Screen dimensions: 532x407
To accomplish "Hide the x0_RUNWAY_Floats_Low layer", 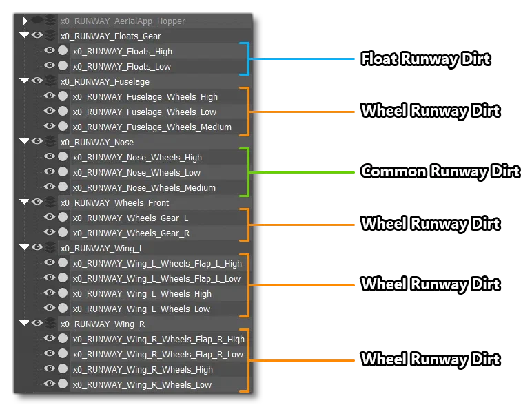I will pyautogui.click(x=50, y=65).
